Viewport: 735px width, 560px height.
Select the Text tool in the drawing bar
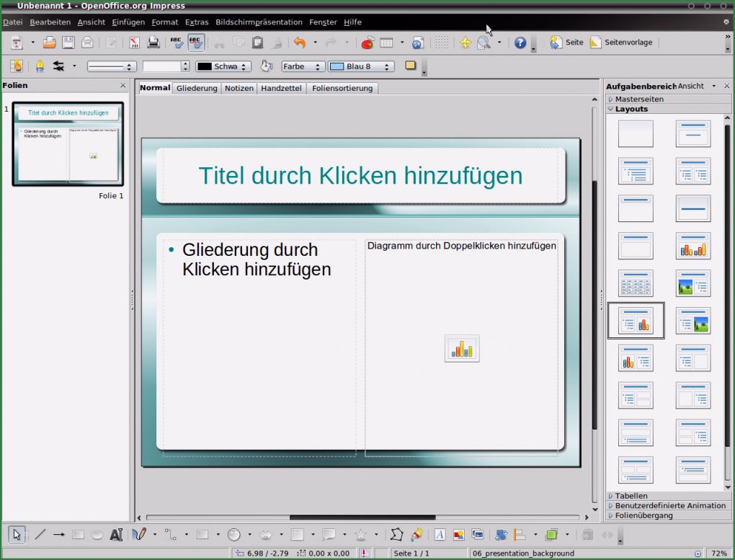(x=117, y=535)
